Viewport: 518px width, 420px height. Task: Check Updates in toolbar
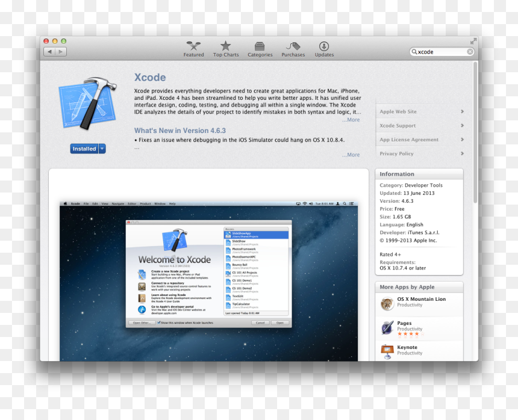[324, 49]
